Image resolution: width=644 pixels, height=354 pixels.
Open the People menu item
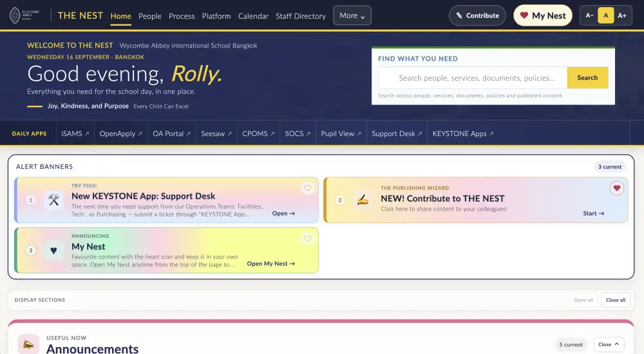150,16
